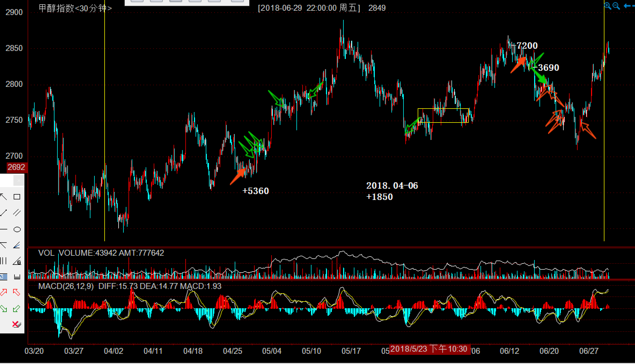This screenshot has height=364, width=635.
Task: Select the vertical period lines tool
Action: point(3,261)
